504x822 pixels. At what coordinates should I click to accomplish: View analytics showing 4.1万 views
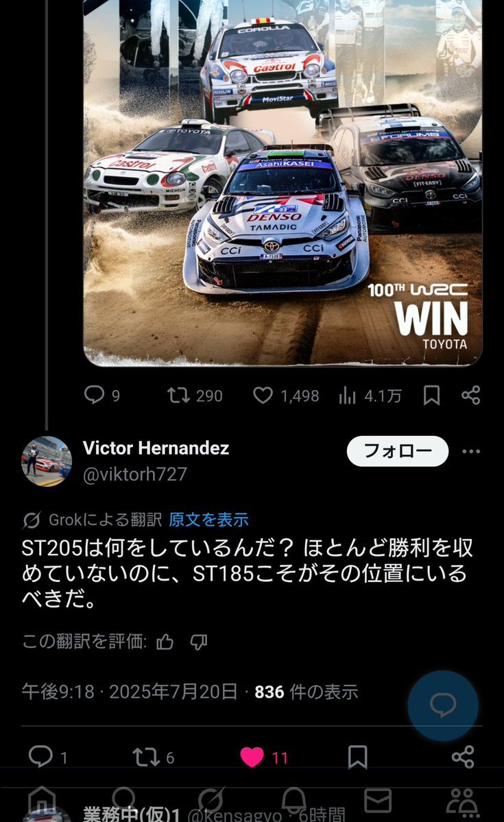coord(370,396)
